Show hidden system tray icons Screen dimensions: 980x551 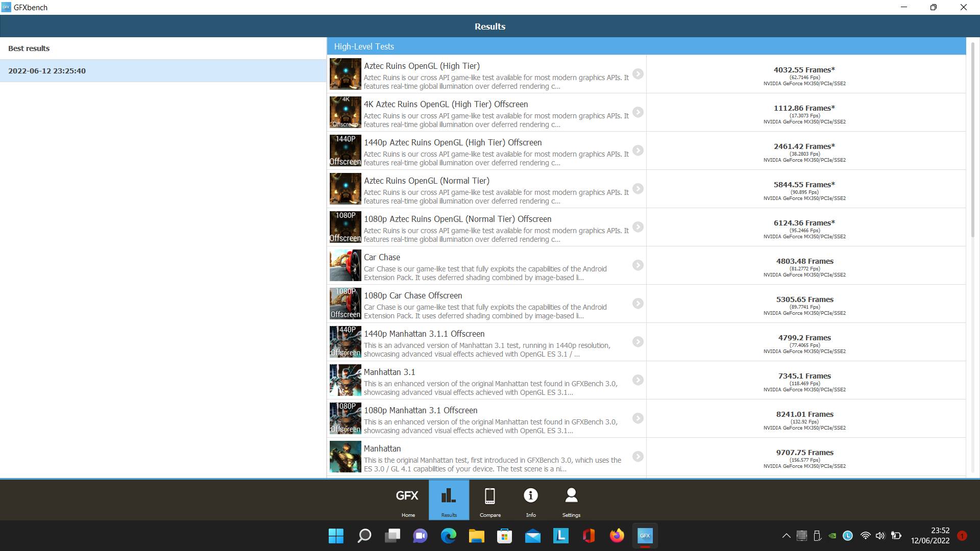click(x=786, y=536)
